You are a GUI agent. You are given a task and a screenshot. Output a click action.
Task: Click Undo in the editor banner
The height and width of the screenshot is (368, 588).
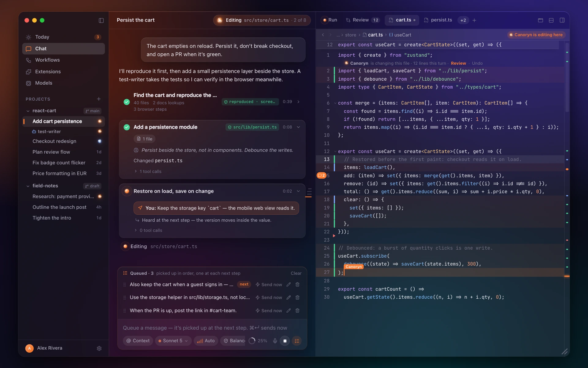[x=477, y=63]
